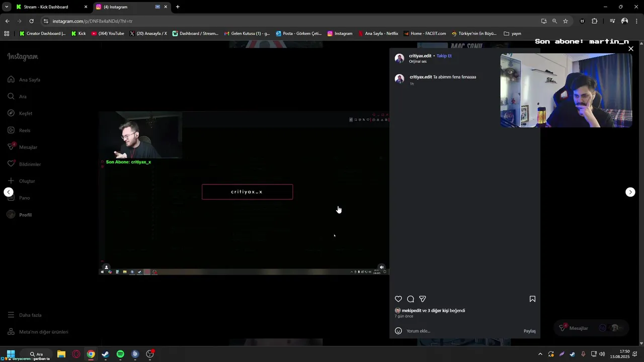Open the Ana Sayfa - Netflix bookmark
644x362 pixels.
(378, 34)
